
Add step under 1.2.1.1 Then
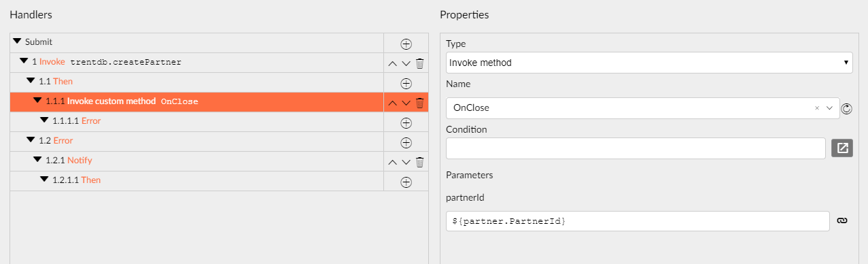[406, 182]
